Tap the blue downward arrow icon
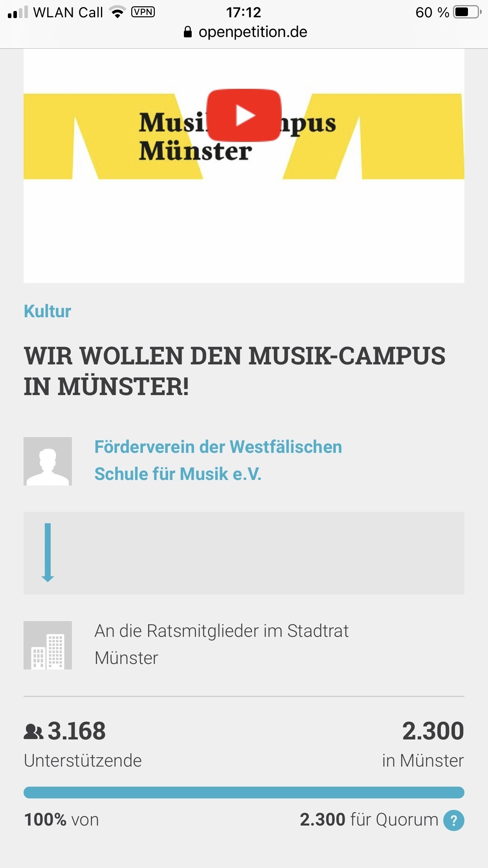This screenshot has height=868, width=488. click(x=48, y=552)
